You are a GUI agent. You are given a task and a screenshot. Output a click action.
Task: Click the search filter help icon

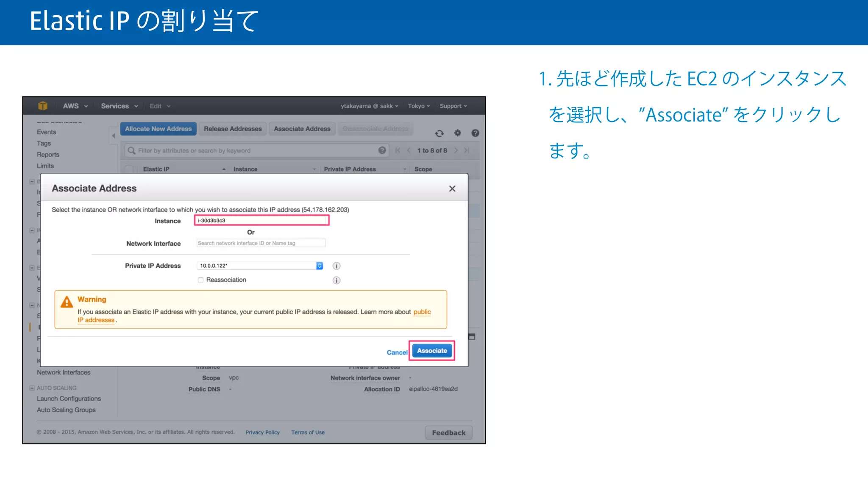point(382,150)
